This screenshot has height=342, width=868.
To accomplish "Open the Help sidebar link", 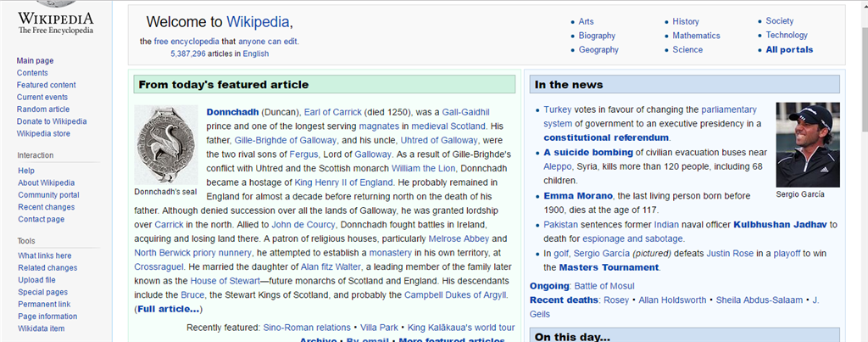I will point(26,171).
